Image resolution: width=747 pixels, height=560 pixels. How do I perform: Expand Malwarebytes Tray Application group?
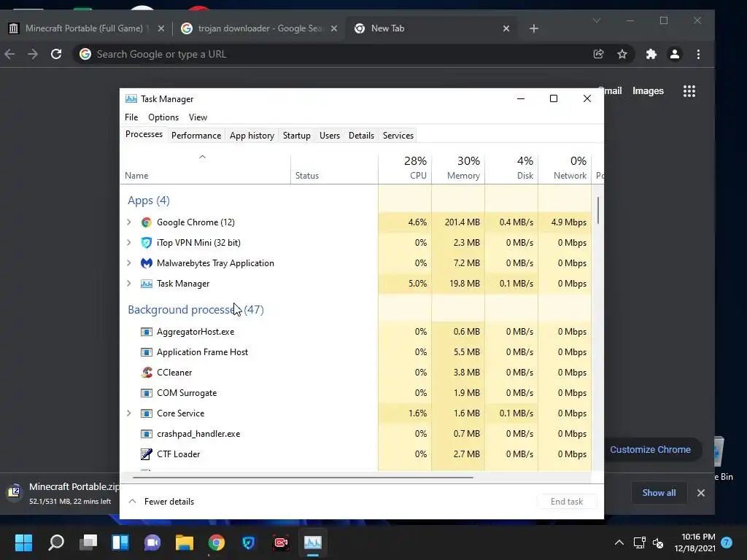(x=128, y=263)
